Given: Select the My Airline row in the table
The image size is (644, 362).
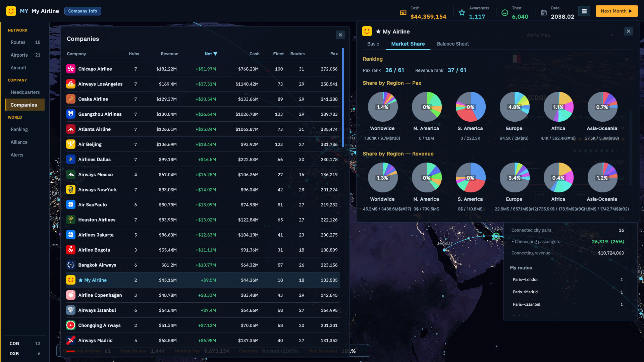Looking at the screenshot, I should click(x=203, y=280).
